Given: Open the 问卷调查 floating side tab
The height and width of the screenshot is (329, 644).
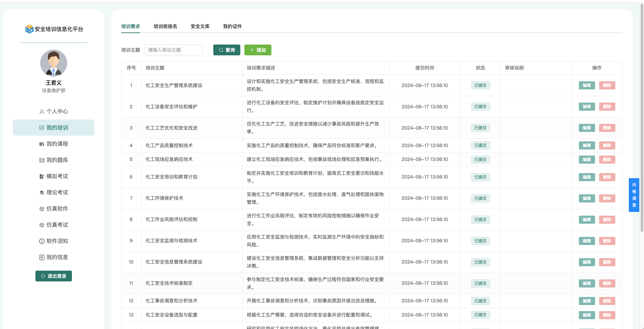Looking at the screenshot, I should coord(634,195).
